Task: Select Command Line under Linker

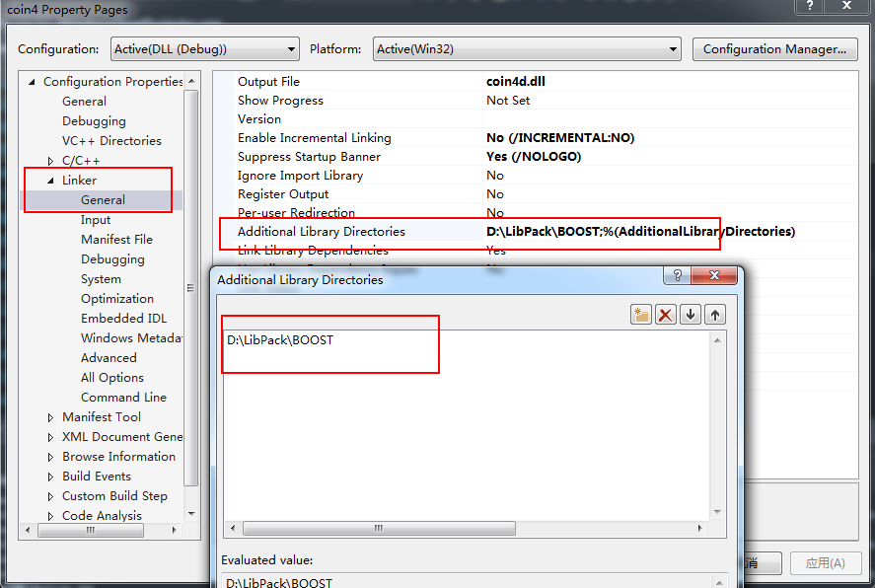Action: 123,398
